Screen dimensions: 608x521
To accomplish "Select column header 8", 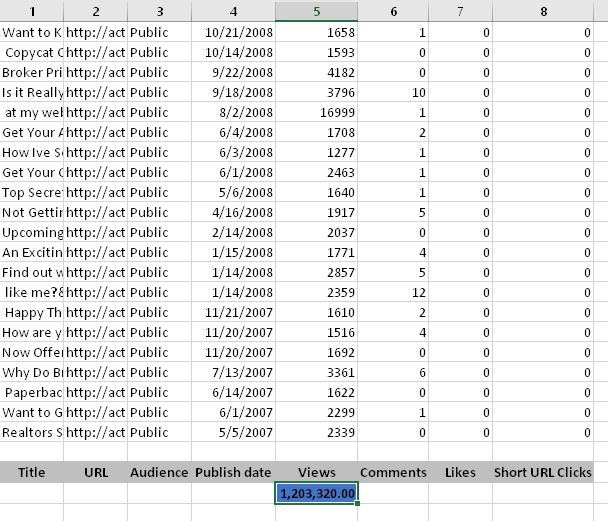I will pos(543,11).
